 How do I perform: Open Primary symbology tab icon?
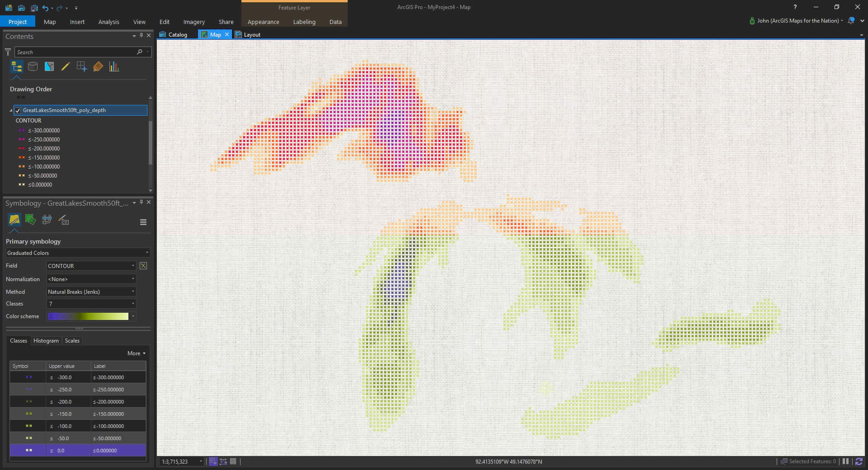(x=14, y=220)
